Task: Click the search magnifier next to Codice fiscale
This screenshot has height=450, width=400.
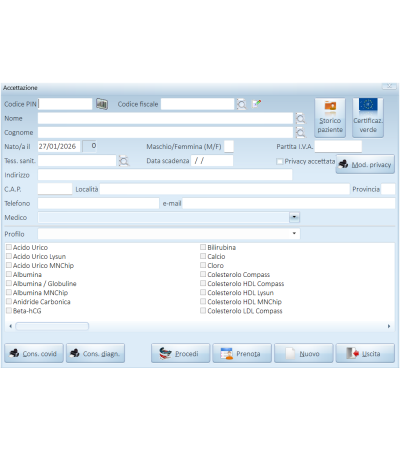Action: point(241,104)
